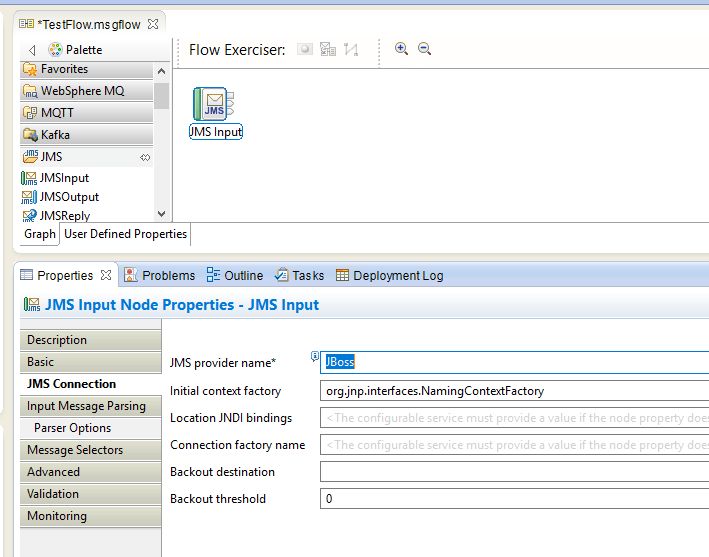Pin the JMS drawer open

pos(145,157)
